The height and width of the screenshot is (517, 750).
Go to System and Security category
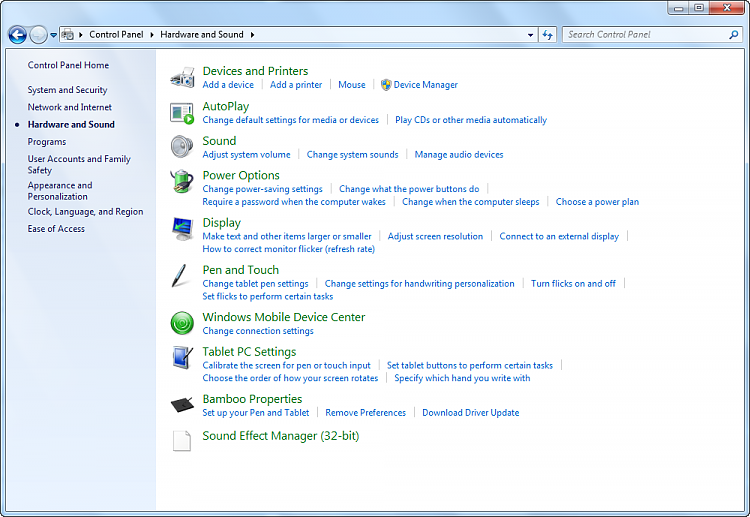[x=67, y=90]
